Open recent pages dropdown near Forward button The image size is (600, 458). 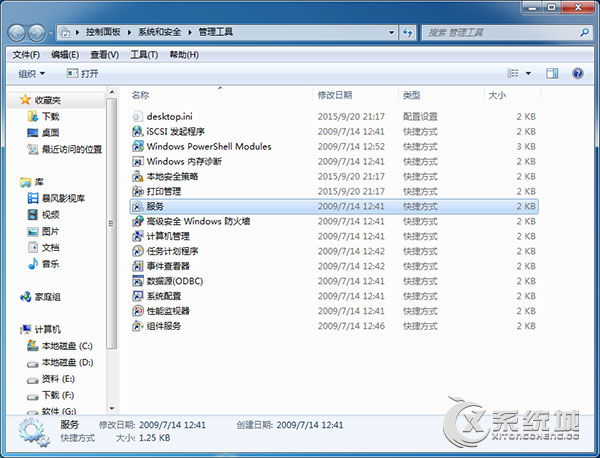point(51,33)
